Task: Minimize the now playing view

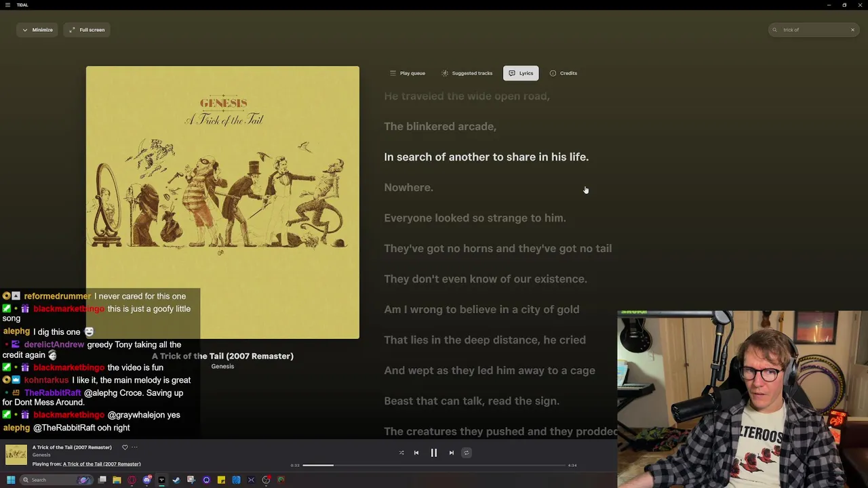Action: pyautogui.click(x=37, y=30)
